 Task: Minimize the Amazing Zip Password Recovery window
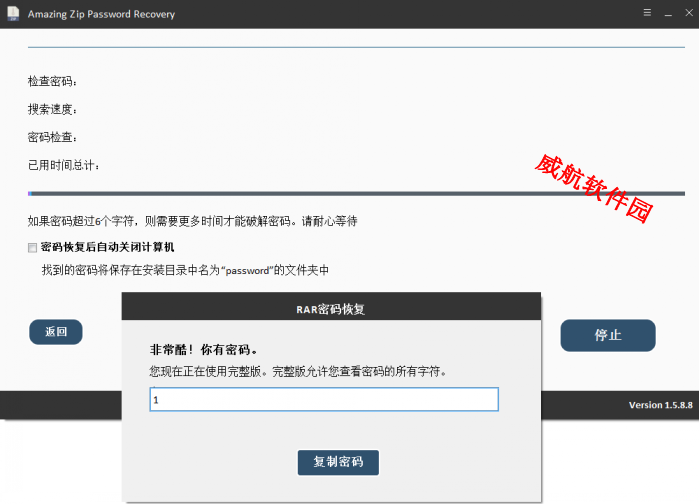(x=668, y=14)
